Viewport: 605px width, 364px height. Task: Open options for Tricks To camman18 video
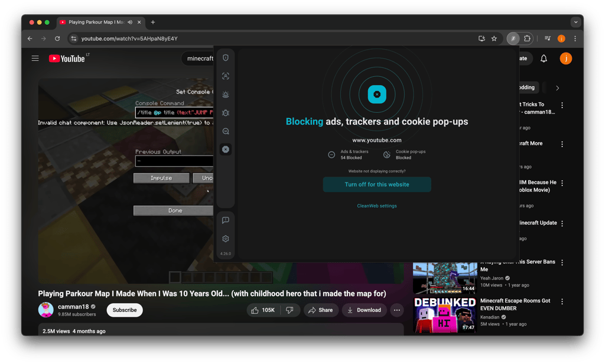point(562,105)
